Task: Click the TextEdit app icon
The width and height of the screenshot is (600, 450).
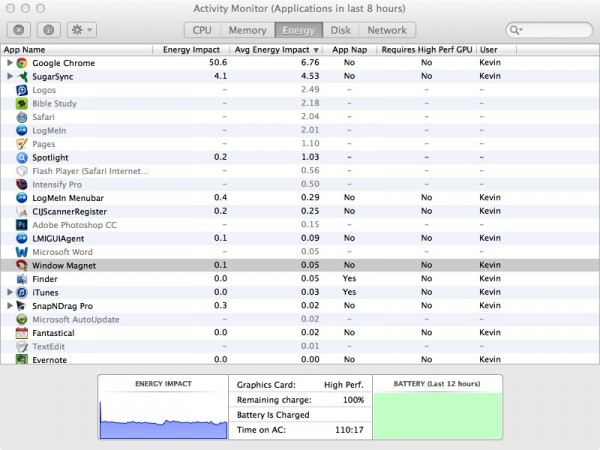Action: pos(22,346)
